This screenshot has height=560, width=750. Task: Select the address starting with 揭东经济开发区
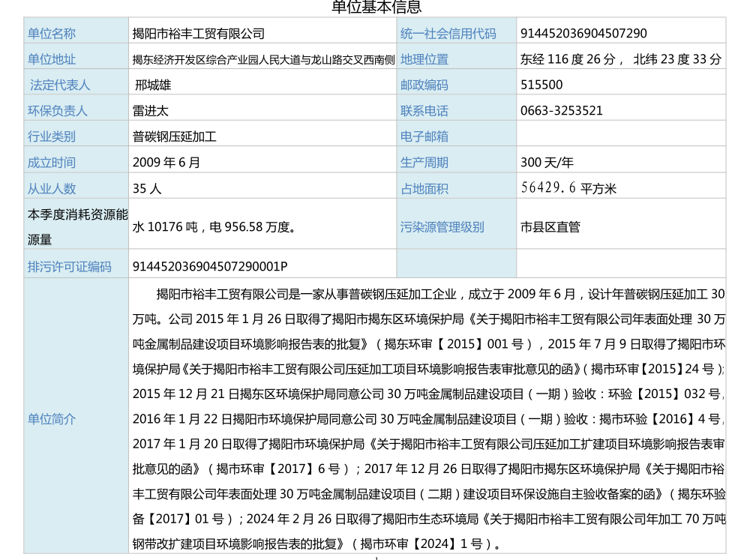tap(263, 59)
